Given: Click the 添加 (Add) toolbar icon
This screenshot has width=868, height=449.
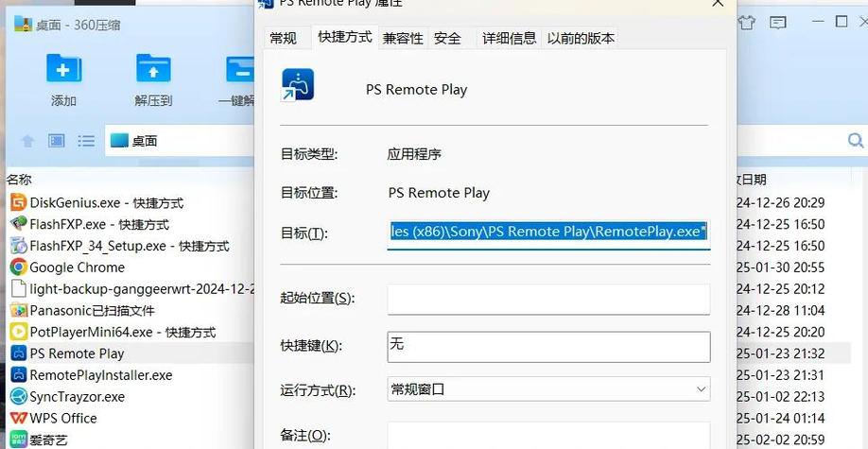Looking at the screenshot, I should (x=63, y=70).
